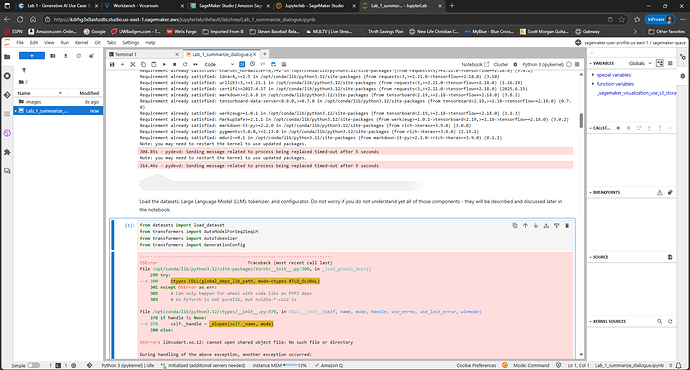Enable the debugger using the bug icon
690x370 pixels.
click(515, 64)
